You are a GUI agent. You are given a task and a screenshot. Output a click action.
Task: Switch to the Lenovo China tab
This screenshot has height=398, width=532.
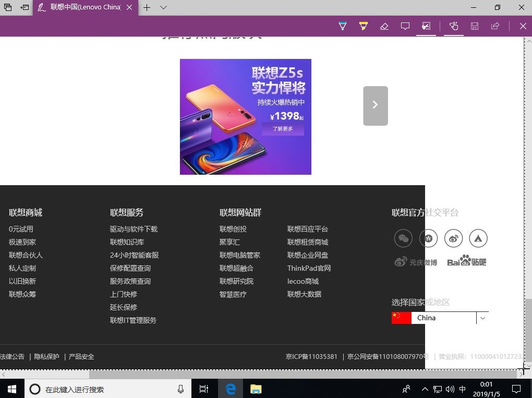point(86,7)
